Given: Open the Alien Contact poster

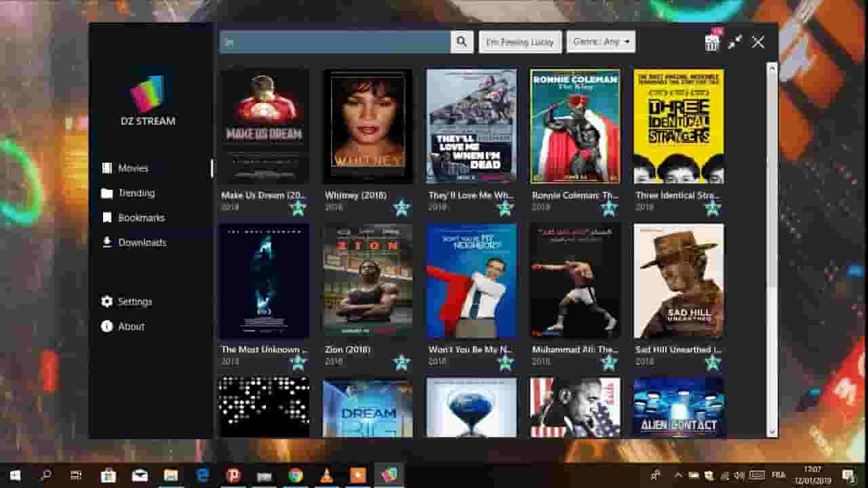Looking at the screenshot, I should coord(679,408).
